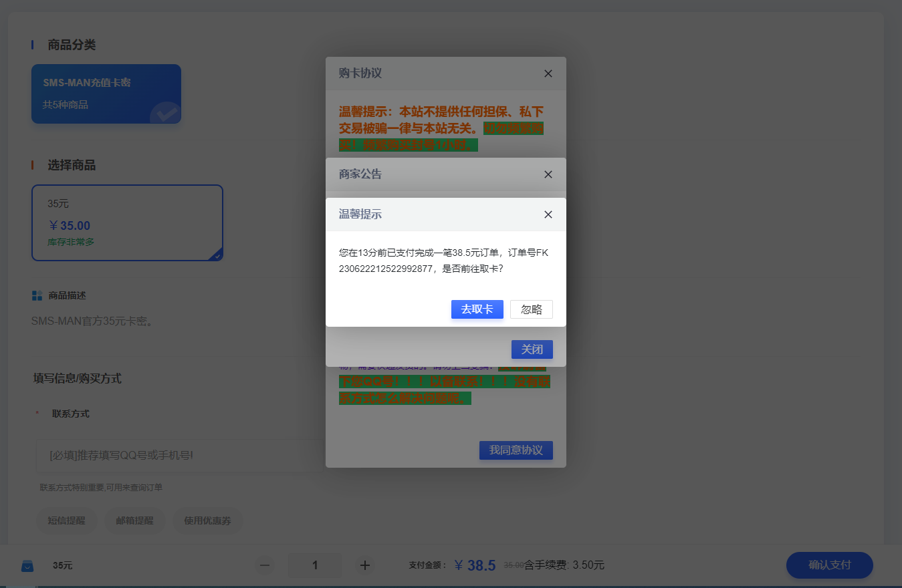
Task: Click 忽略 to ignore the order reminder
Action: 531,309
